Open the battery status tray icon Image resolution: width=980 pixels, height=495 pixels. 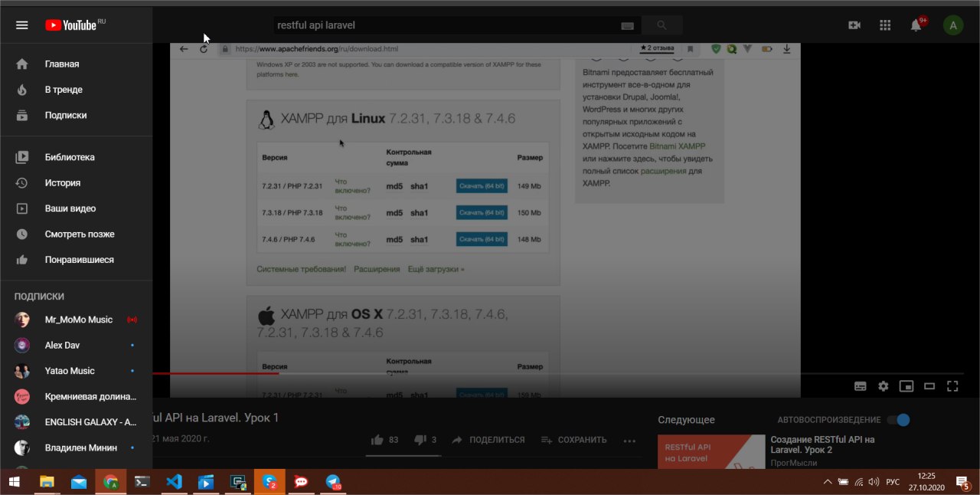pyautogui.click(x=843, y=482)
